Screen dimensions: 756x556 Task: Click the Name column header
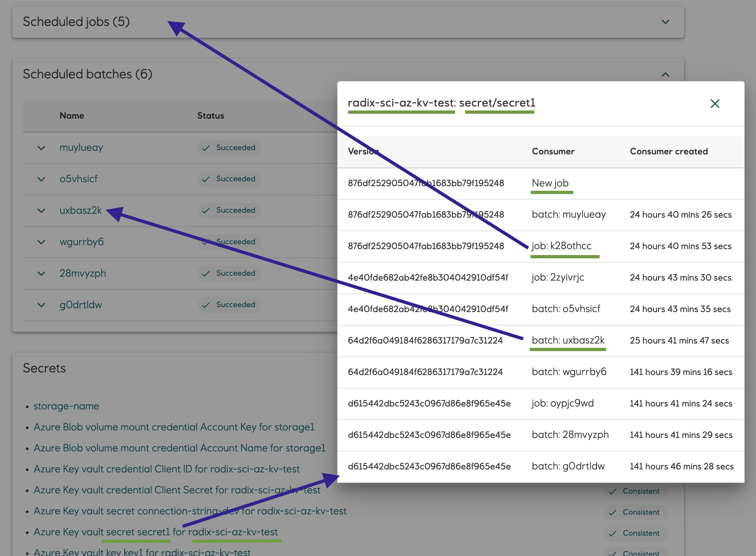(x=72, y=115)
